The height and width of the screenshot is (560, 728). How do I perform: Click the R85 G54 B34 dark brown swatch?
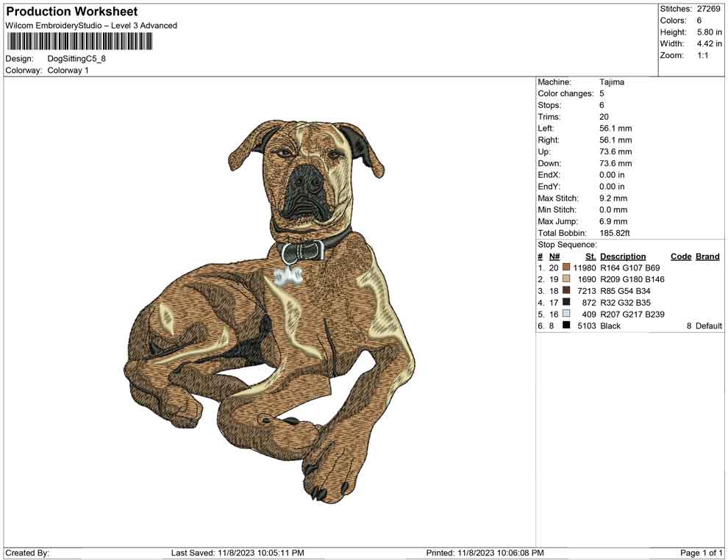[x=566, y=290]
